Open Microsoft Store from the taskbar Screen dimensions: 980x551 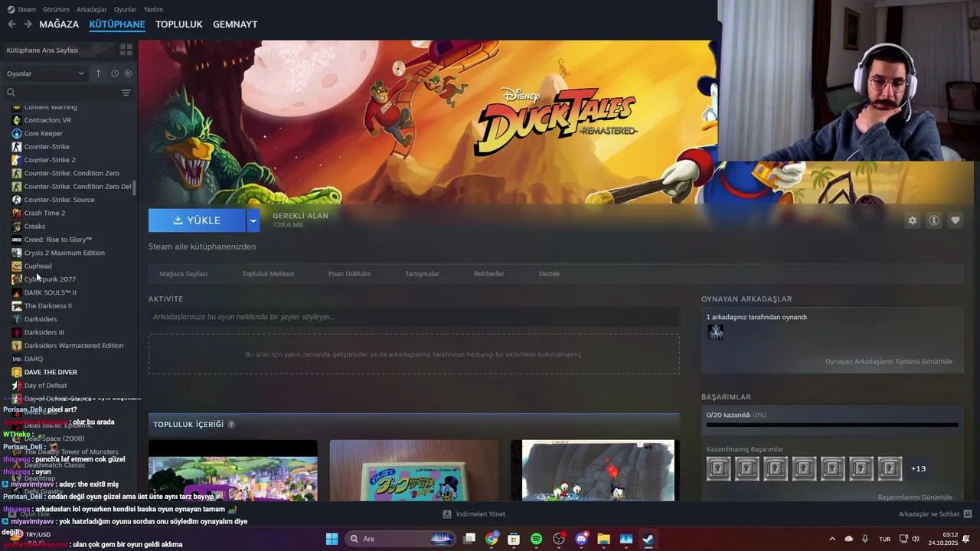point(514,539)
